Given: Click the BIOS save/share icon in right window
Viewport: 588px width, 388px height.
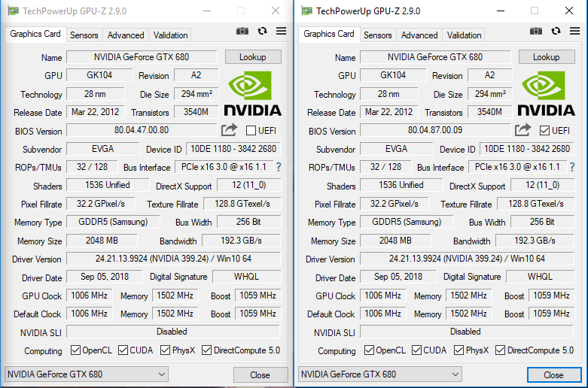Looking at the screenshot, I should (x=522, y=130).
